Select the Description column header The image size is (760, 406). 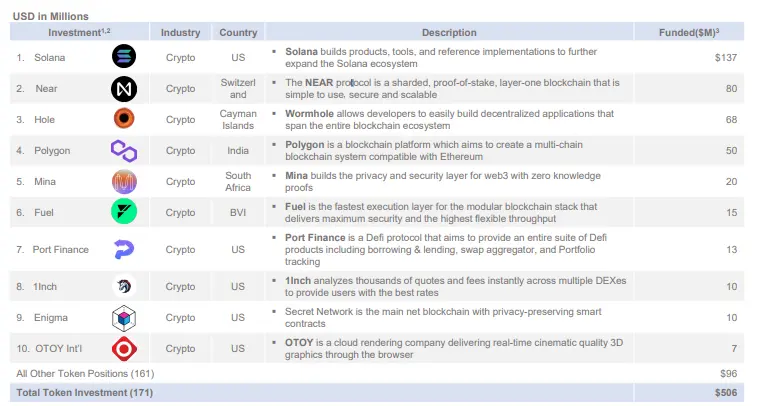(449, 32)
